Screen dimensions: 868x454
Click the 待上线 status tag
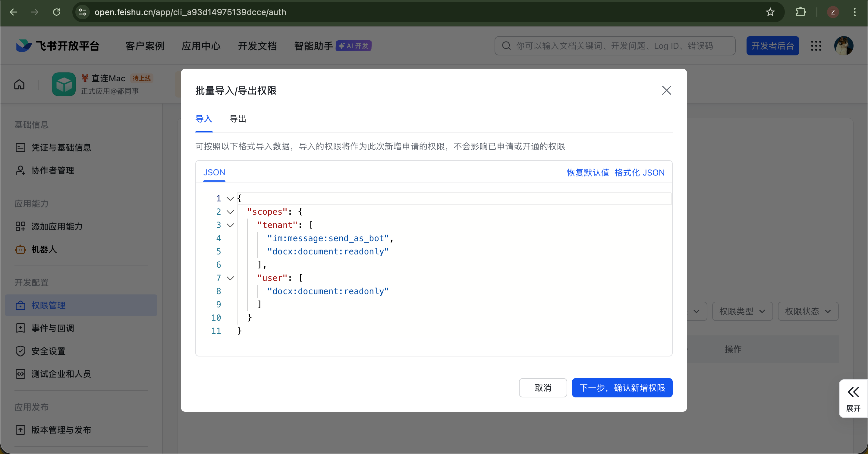(x=142, y=78)
